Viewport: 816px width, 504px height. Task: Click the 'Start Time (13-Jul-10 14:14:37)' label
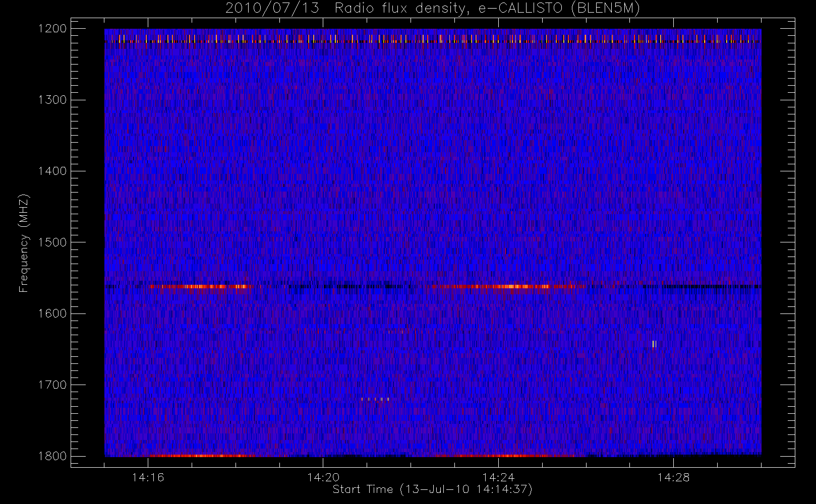click(433, 489)
